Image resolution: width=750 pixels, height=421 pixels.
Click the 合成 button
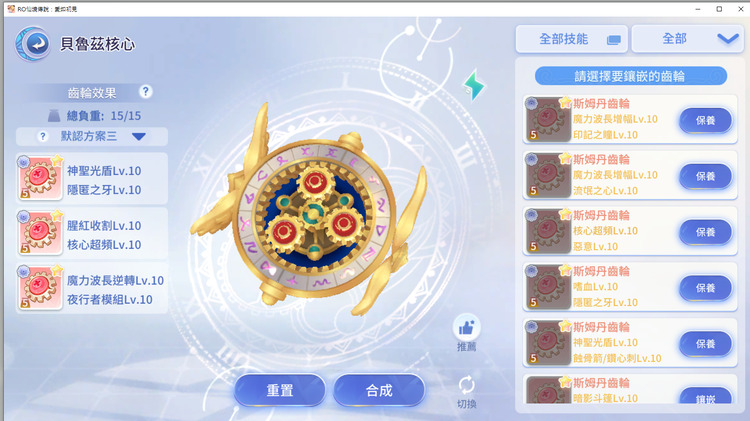(x=379, y=390)
